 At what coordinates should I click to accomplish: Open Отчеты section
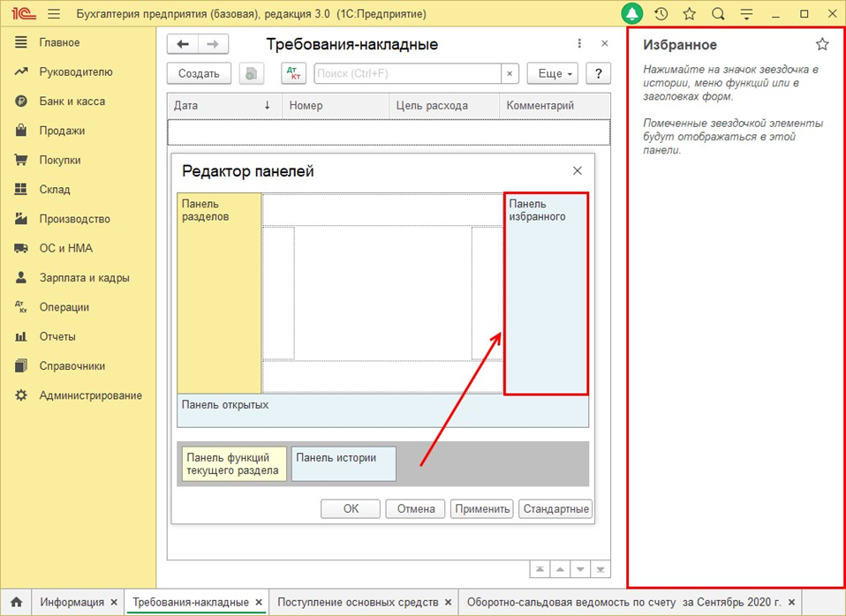pos(57,336)
